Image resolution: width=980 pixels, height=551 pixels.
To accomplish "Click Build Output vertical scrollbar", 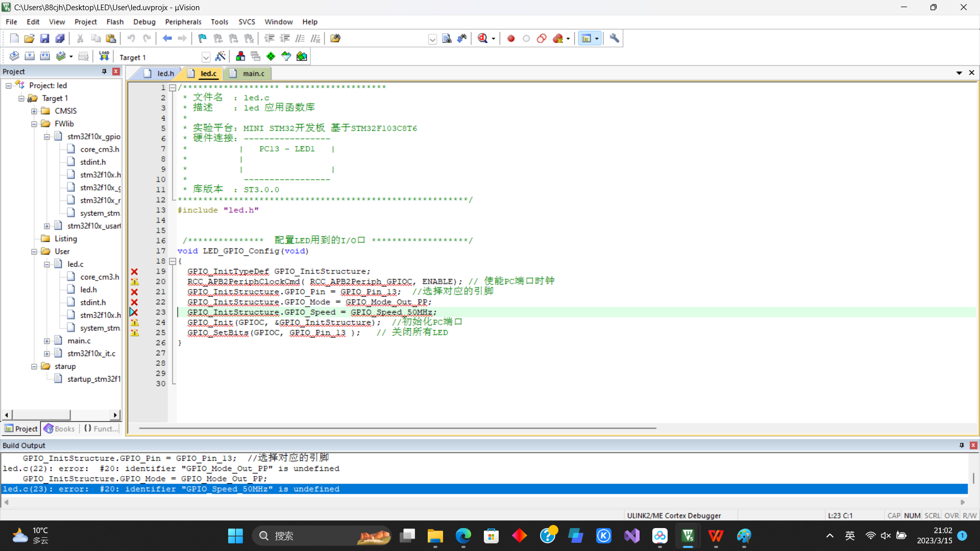I will pyautogui.click(x=973, y=478).
